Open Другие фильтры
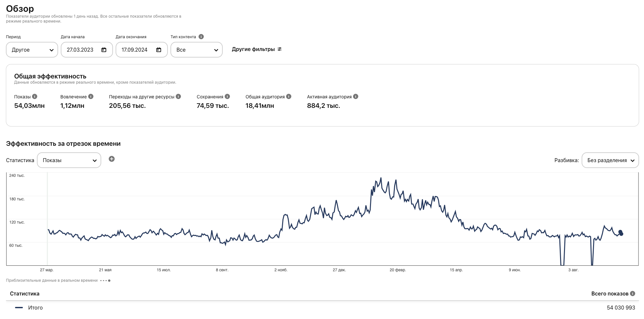The height and width of the screenshot is (319, 644). tap(257, 49)
